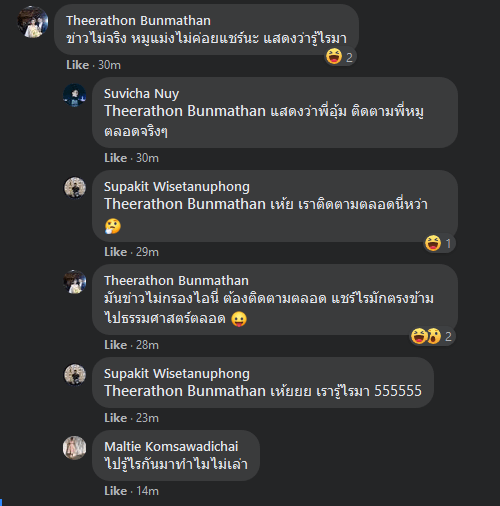
Task: Like the top comment by Theerathon Bunmathan
Action: [77, 65]
